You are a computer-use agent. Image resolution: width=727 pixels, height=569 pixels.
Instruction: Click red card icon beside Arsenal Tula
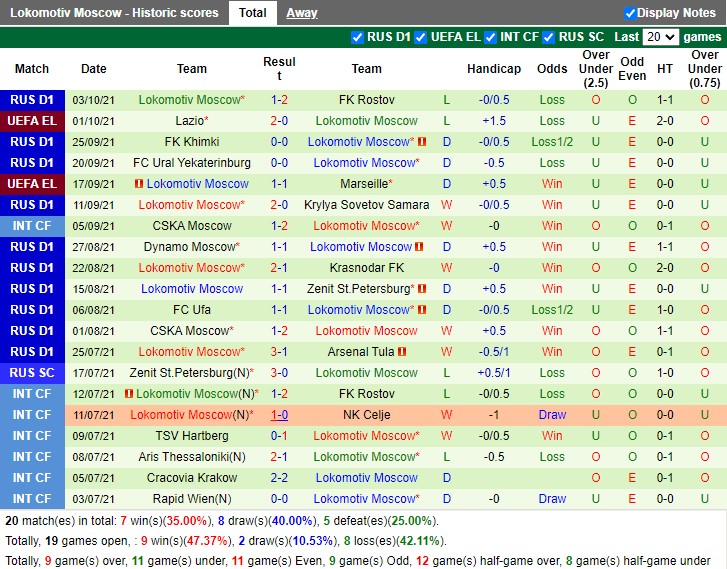[x=402, y=352]
